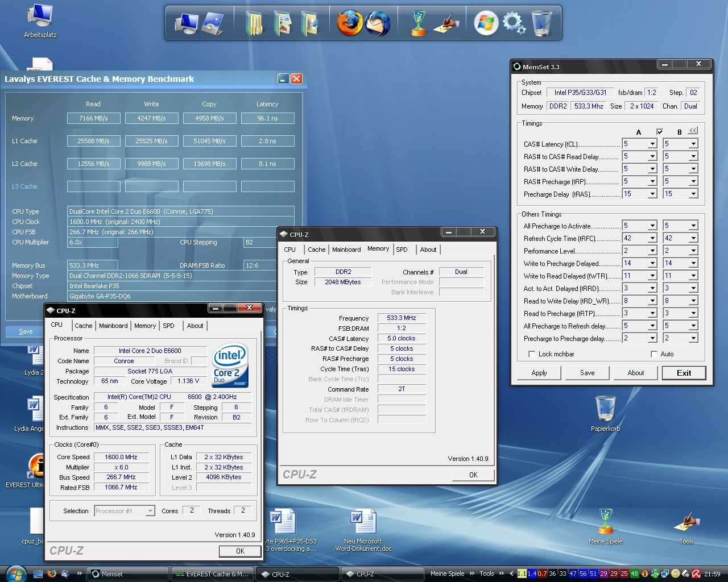Switch to Cache tab in CPU-Z processor window
The width and height of the screenshot is (728, 582).
coord(83,326)
